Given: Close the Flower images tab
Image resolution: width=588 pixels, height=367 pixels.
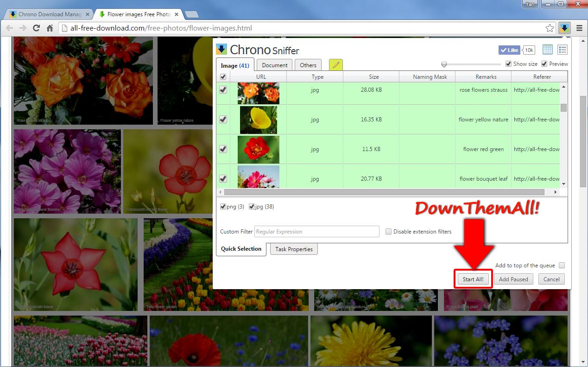Looking at the screenshot, I should (177, 14).
